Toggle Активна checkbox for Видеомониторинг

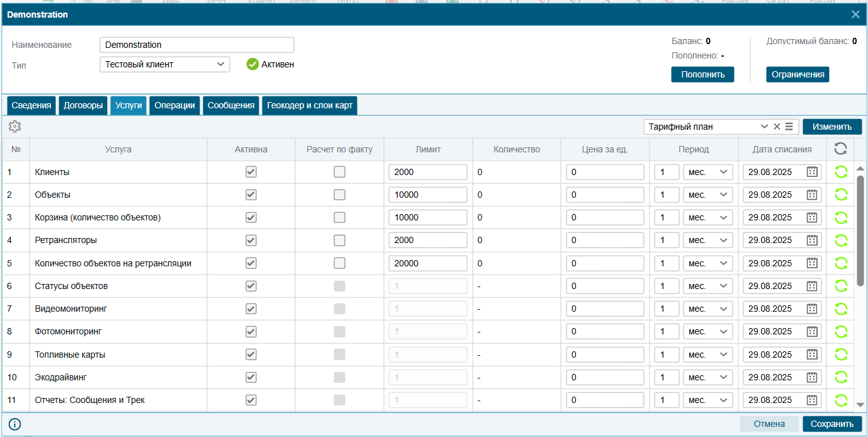pyautogui.click(x=251, y=309)
